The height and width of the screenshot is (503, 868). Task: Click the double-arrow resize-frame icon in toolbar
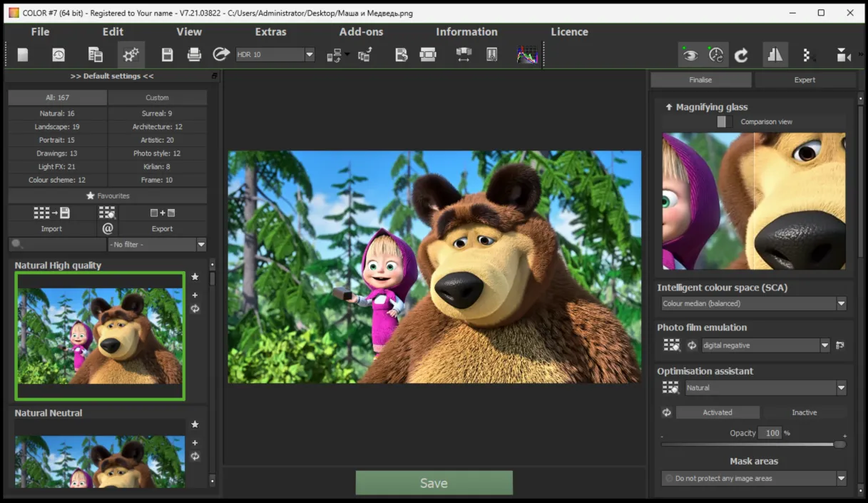[x=464, y=55]
